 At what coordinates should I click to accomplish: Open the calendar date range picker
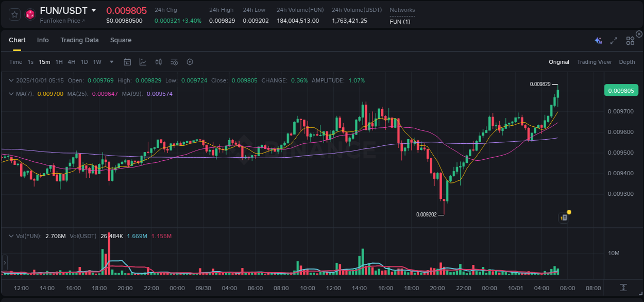click(127, 62)
